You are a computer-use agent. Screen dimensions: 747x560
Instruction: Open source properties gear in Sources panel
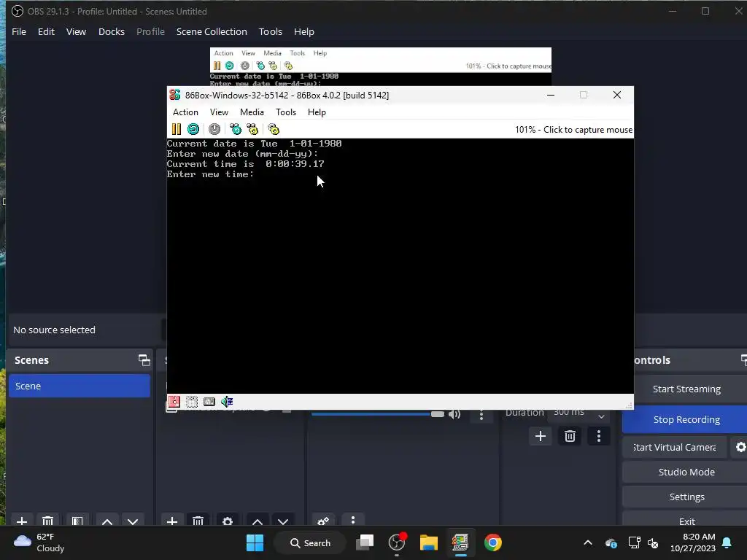228,521
